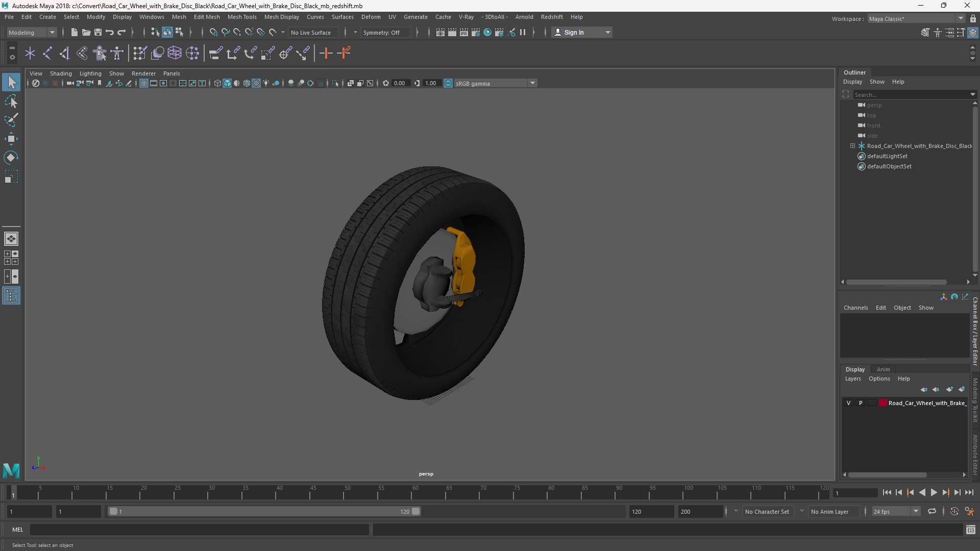Click the Outliner search field
The width and height of the screenshot is (980, 551).
914,95
